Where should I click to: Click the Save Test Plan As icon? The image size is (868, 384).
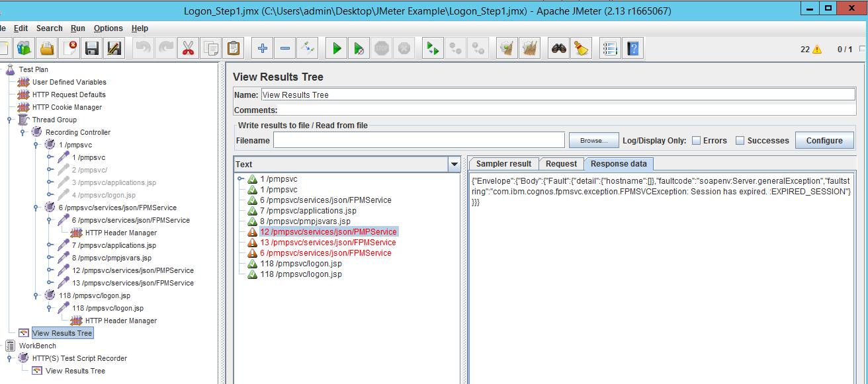[114, 48]
